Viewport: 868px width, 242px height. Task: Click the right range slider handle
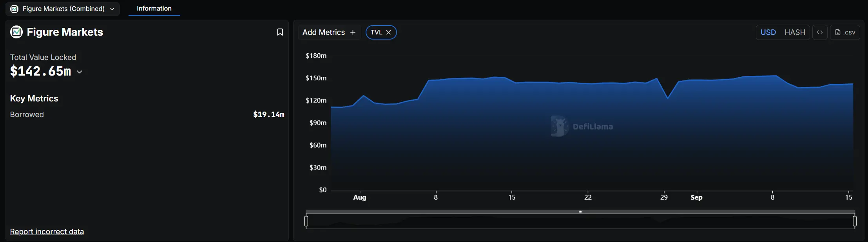coord(855,221)
